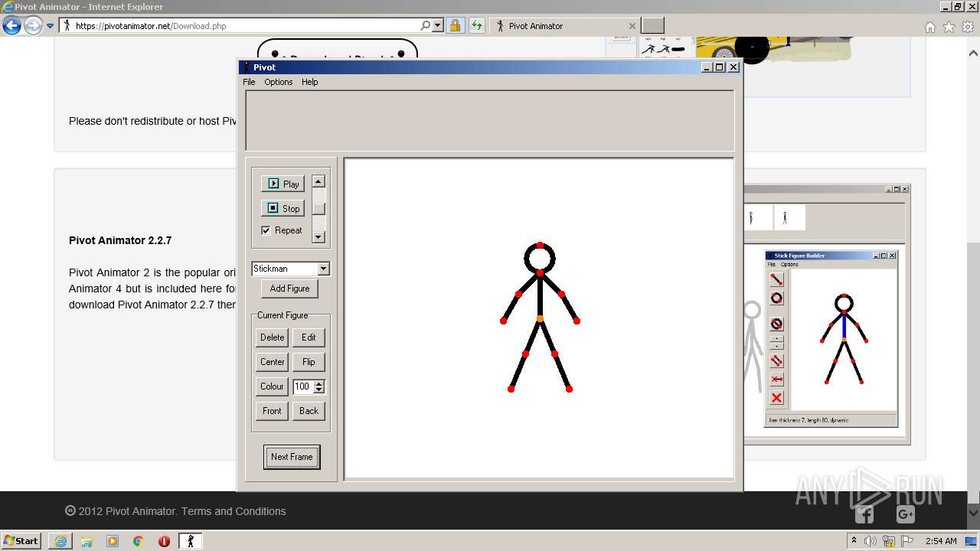Image resolution: width=980 pixels, height=551 pixels.
Task: Click the speed scrollbar thumb
Action: coord(318,209)
